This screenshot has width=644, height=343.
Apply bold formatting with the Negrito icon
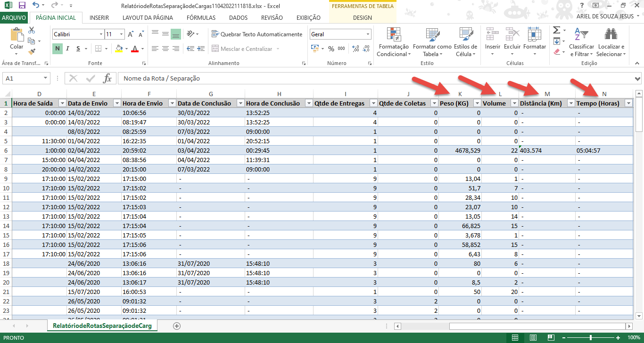[56, 49]
